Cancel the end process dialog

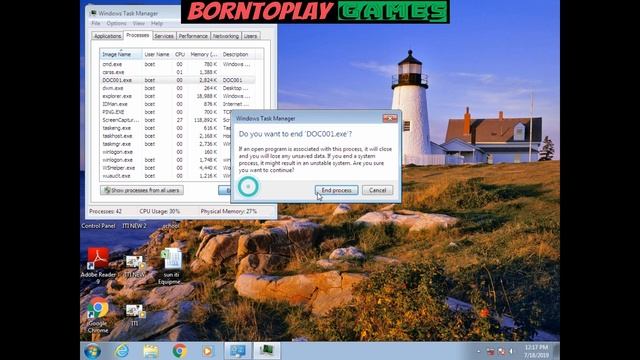(378, 190)
